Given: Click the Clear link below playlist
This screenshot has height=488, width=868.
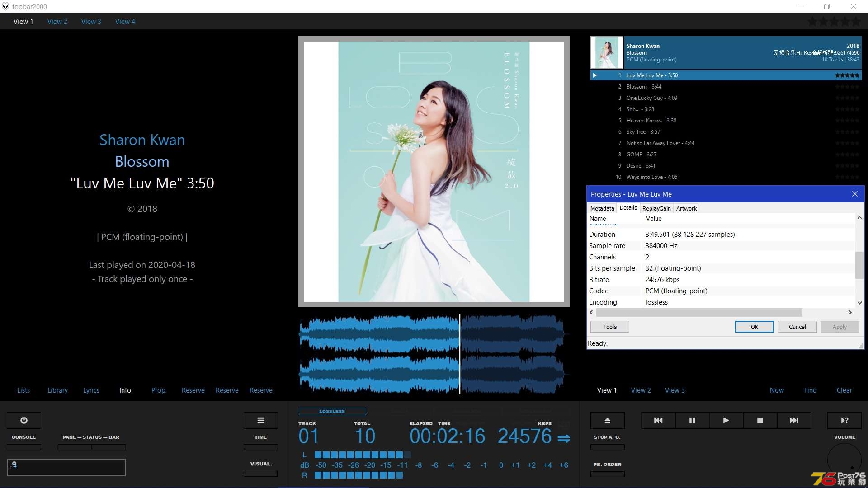Looking at the screenshot, I should pos(844,390).
